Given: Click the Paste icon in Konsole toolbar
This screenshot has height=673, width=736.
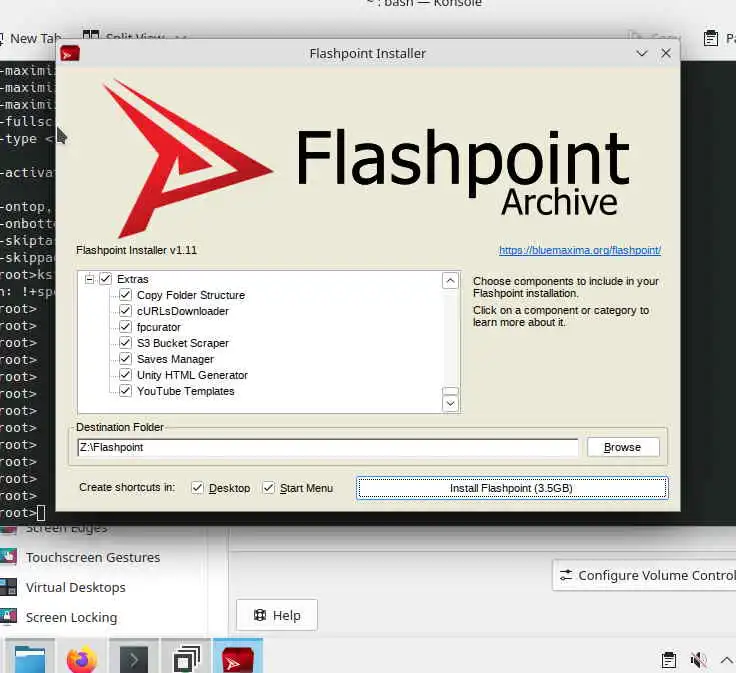Looking at the screenshot, I should coord(711,38).
